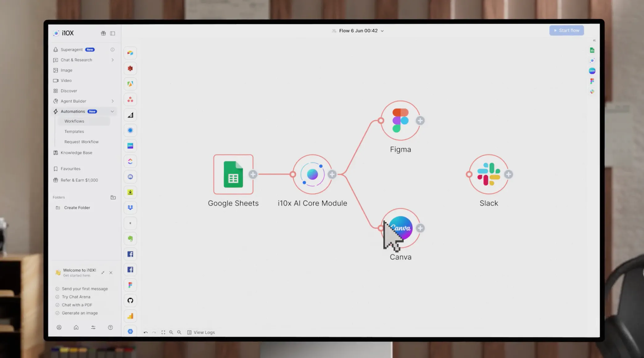Select Google Sheets icon in right side panel
The height and width of the screenshot is (358, 644).
(x=592, y=50)
